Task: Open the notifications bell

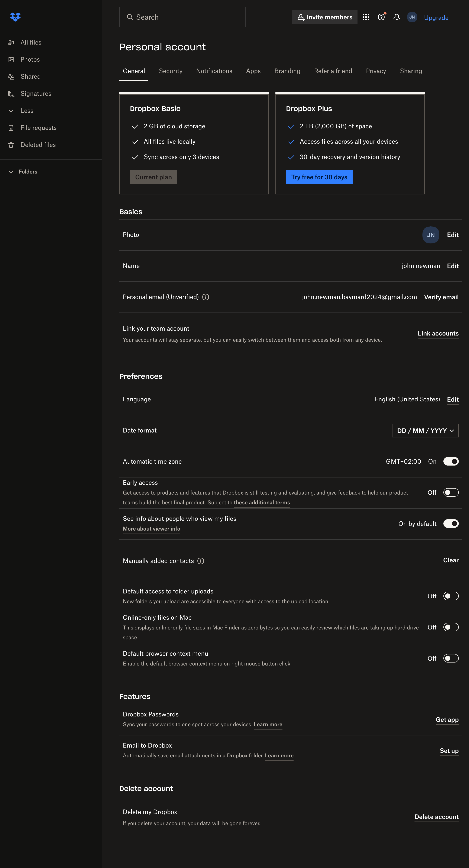Action: coord(397,17)
